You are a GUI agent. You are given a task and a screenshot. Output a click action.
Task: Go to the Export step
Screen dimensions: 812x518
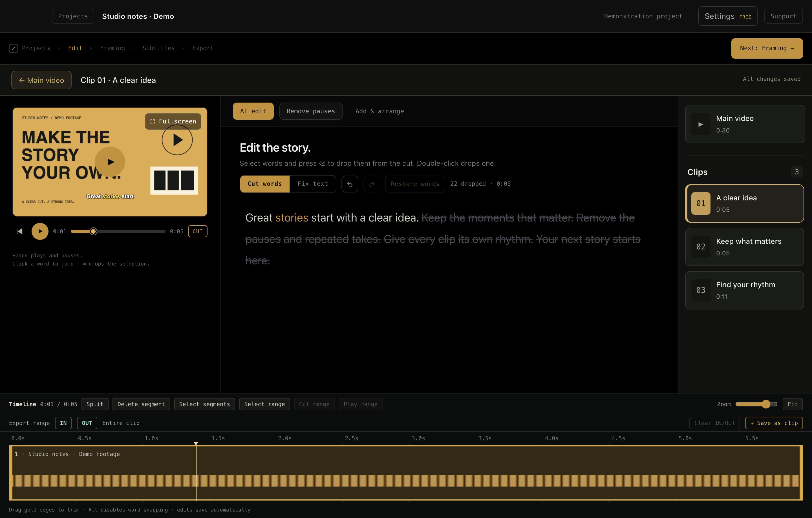pyautogui.click(x=203, y=48)
